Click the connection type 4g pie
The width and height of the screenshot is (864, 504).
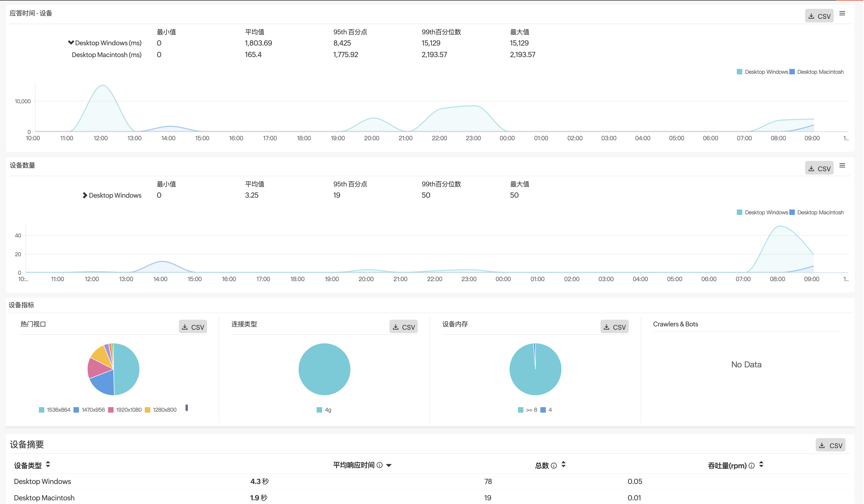pyautogui.click(x=324, y=369)
